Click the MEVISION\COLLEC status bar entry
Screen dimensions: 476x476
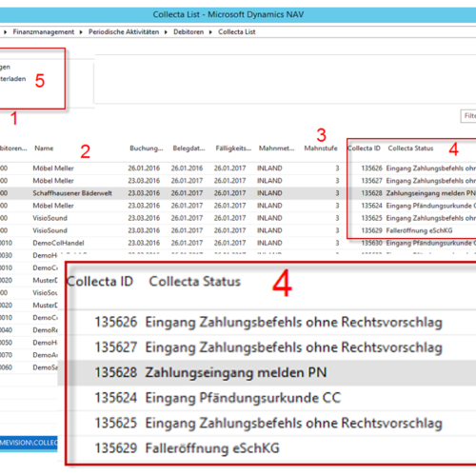(x=29, y=443)
